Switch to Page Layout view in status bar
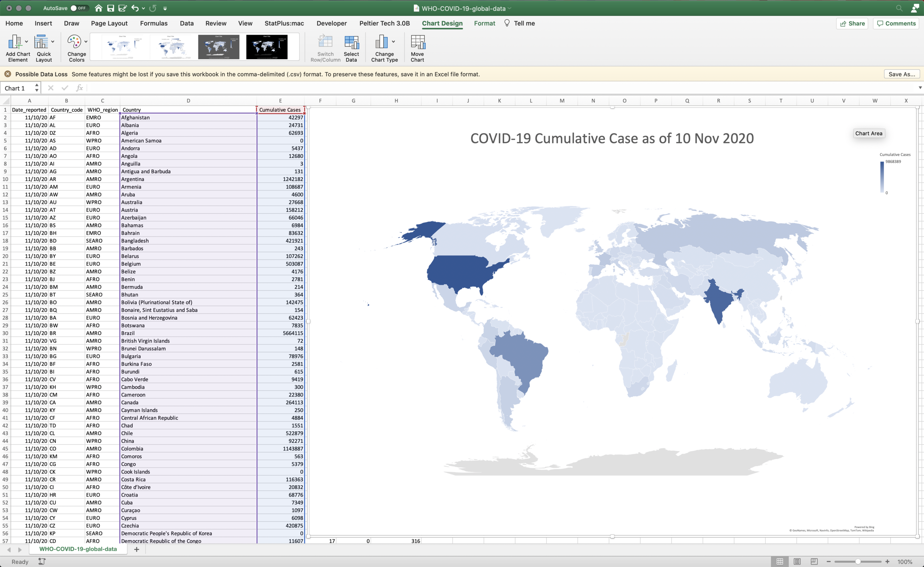Screen dimensions: 924x567 click(x=797, y=561)
